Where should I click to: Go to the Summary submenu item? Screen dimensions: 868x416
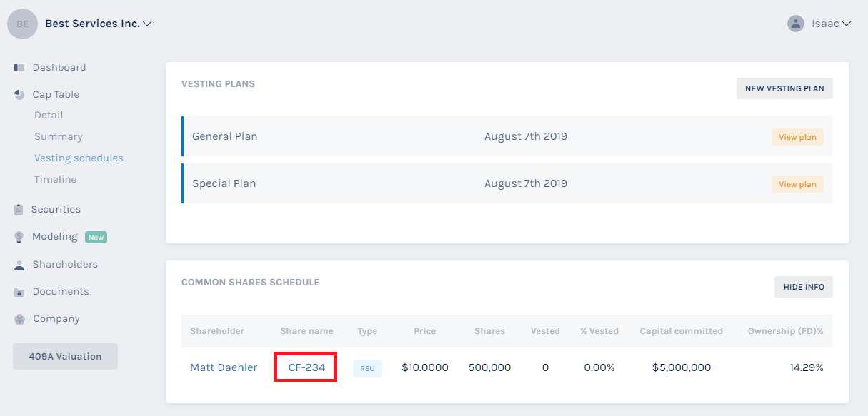tap(59, 137)
